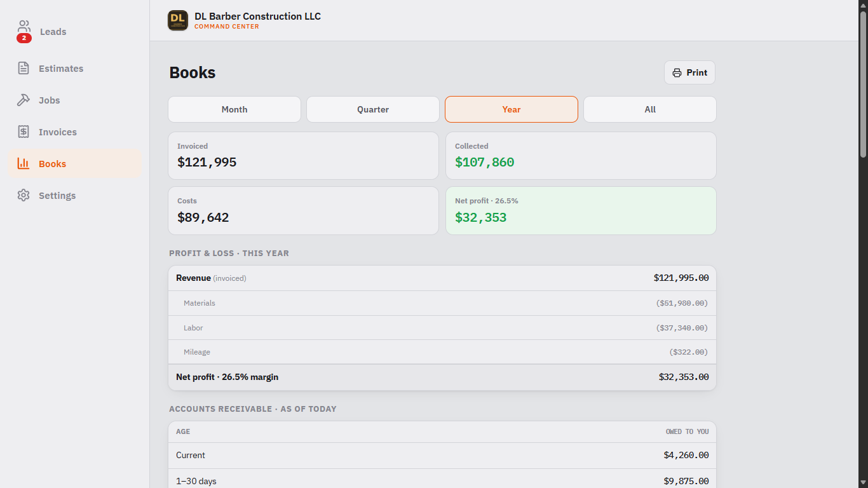
Task: Click the COMMAND CENTER subtitle
Action: (227, 27)
